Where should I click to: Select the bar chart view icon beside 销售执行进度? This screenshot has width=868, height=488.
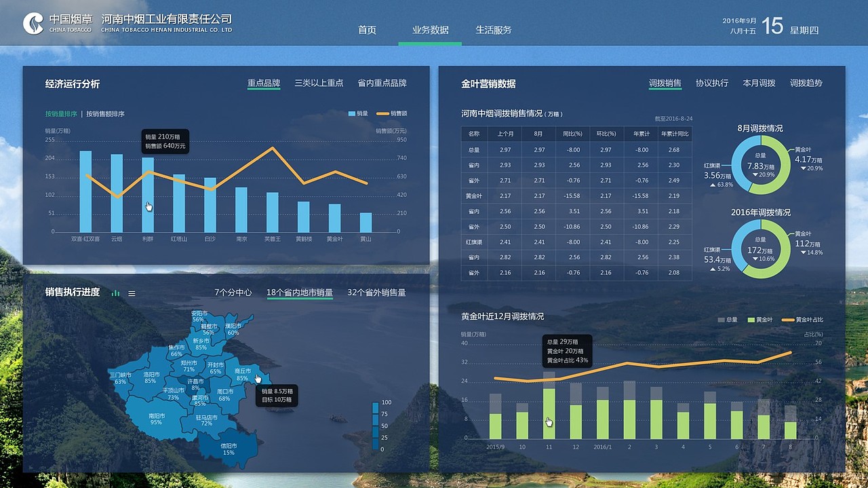pyautogui.click(x=116, y=293)
